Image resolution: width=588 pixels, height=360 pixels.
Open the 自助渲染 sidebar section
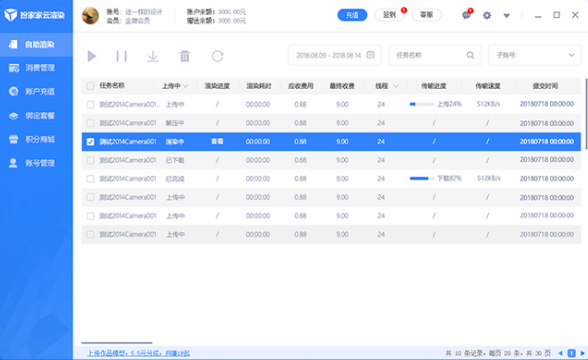(36, 45)
